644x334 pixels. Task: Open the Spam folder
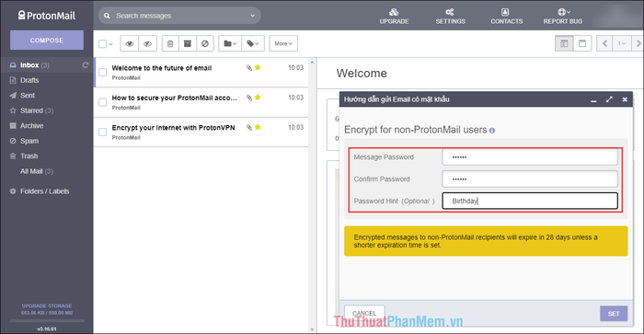(29, 141)
